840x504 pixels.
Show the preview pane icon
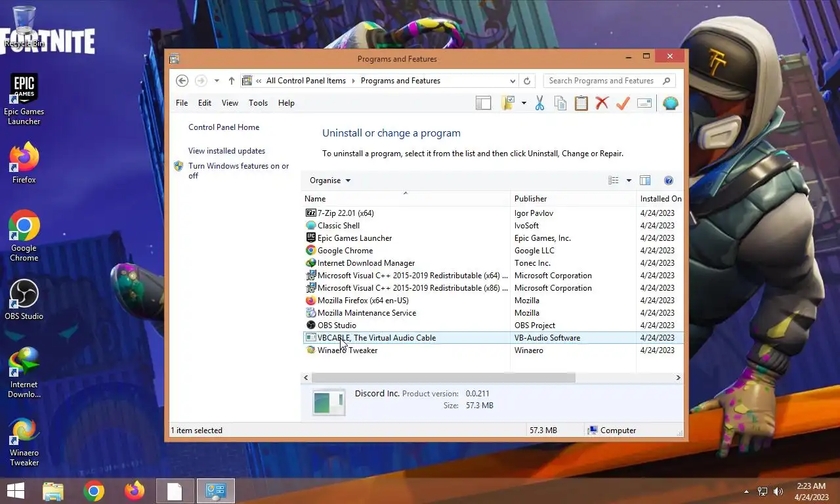[645, 180]
